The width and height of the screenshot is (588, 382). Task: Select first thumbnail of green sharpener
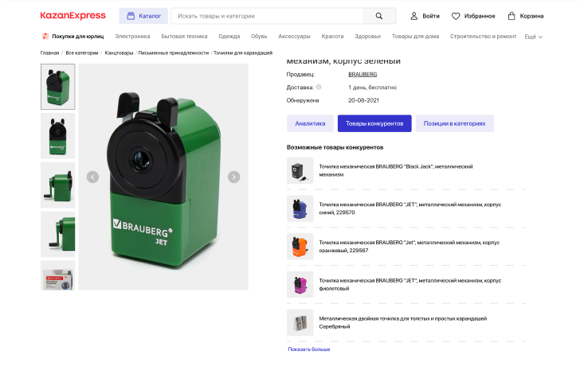click(57, 87)
